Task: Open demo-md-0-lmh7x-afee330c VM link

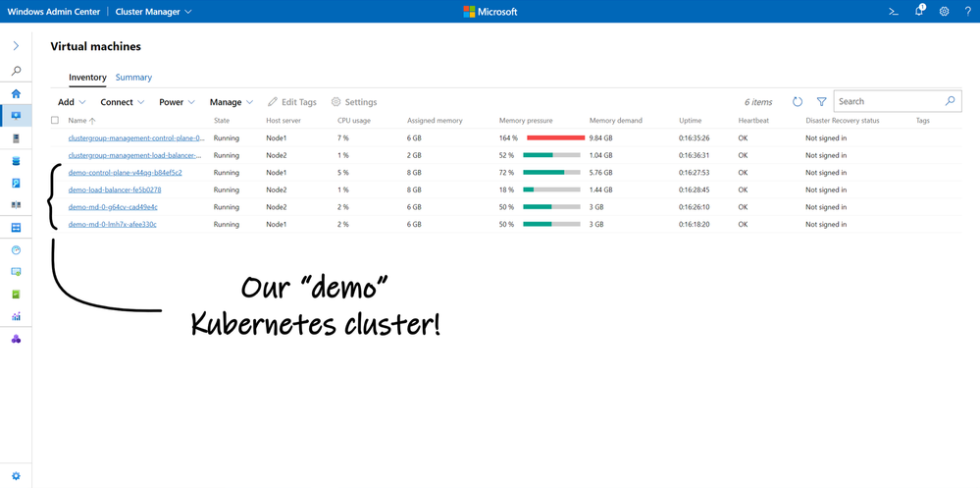Action: click(113, 224)
